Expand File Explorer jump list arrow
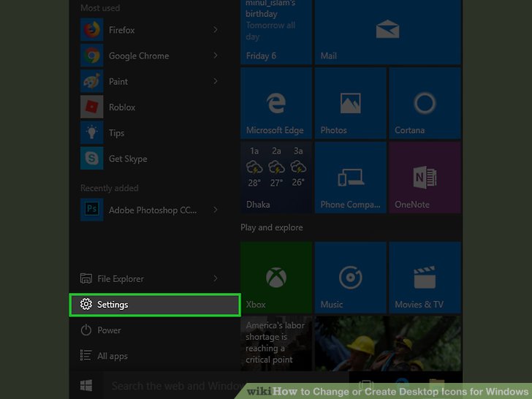Screen dimensions: 532x399 (216, 278)
